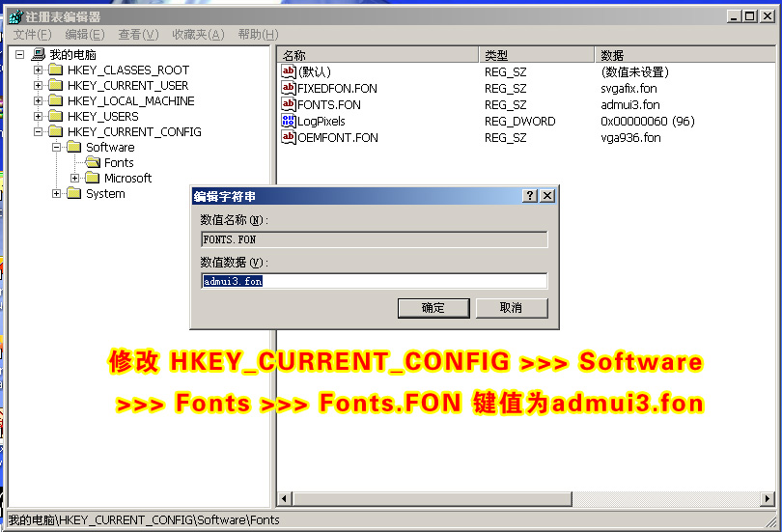Expand the Microsoft subkey
Screen dimensions: 782x532
point(74,178)
